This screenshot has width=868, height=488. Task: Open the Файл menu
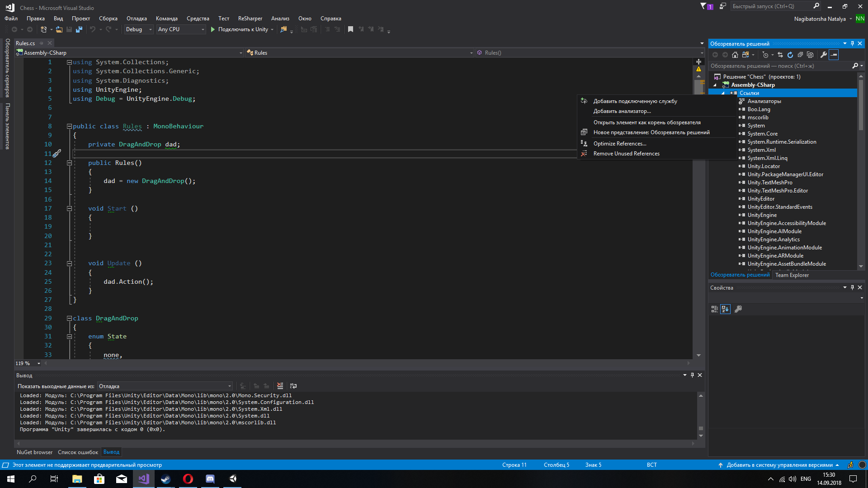tap(11, 19)
